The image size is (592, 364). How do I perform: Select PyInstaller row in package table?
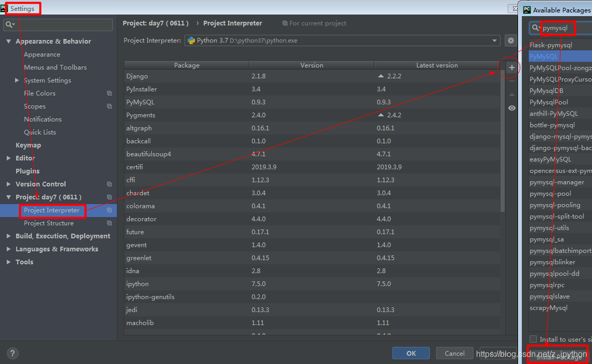[x=312, y=89]
